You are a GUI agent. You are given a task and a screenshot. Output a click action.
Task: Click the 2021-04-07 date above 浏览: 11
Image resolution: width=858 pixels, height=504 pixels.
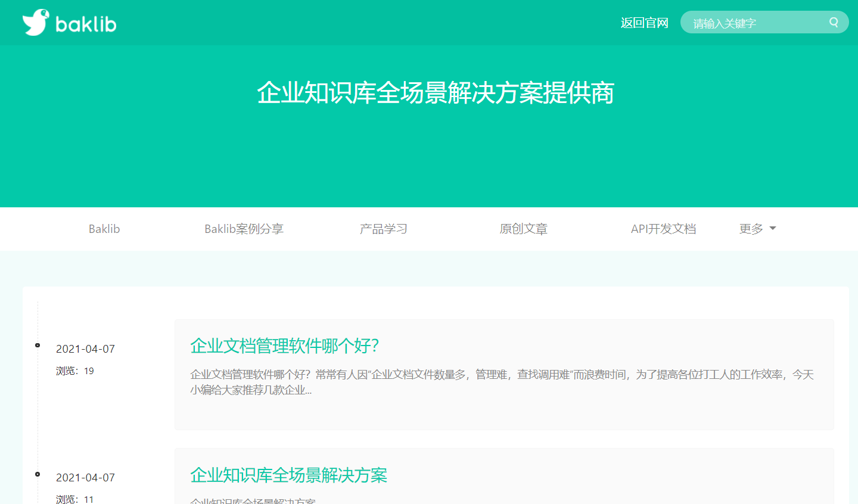85,477
